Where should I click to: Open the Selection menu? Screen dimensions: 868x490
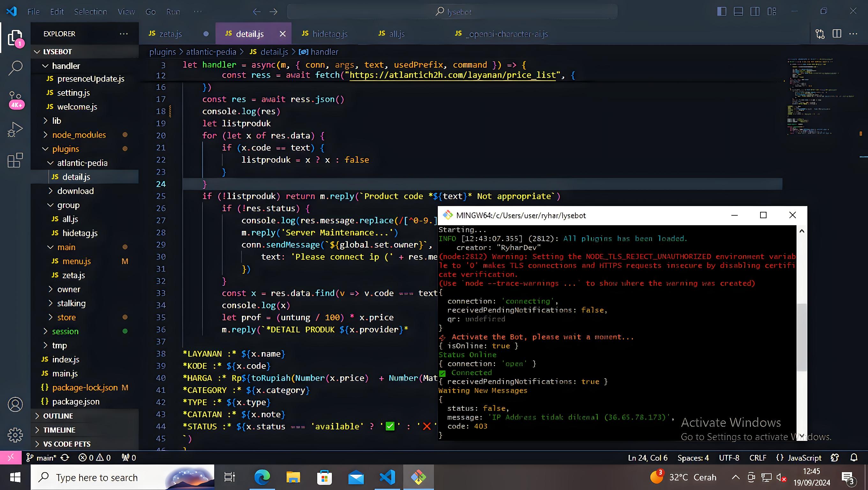pyautogui.click(x=91, y=12)
